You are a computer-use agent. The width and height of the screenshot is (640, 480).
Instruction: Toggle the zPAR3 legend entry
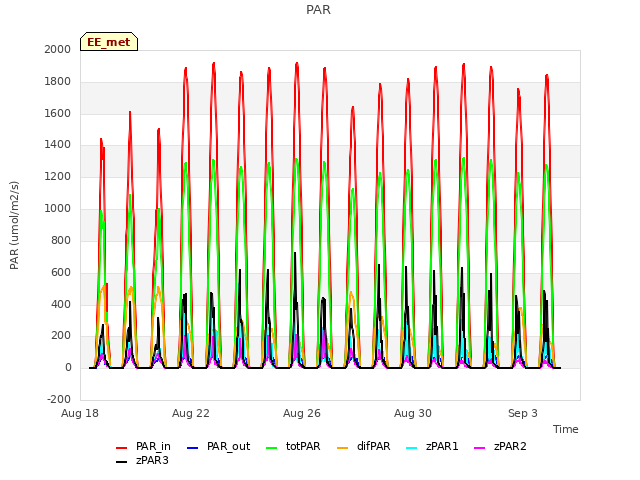(x=142, y=460)
